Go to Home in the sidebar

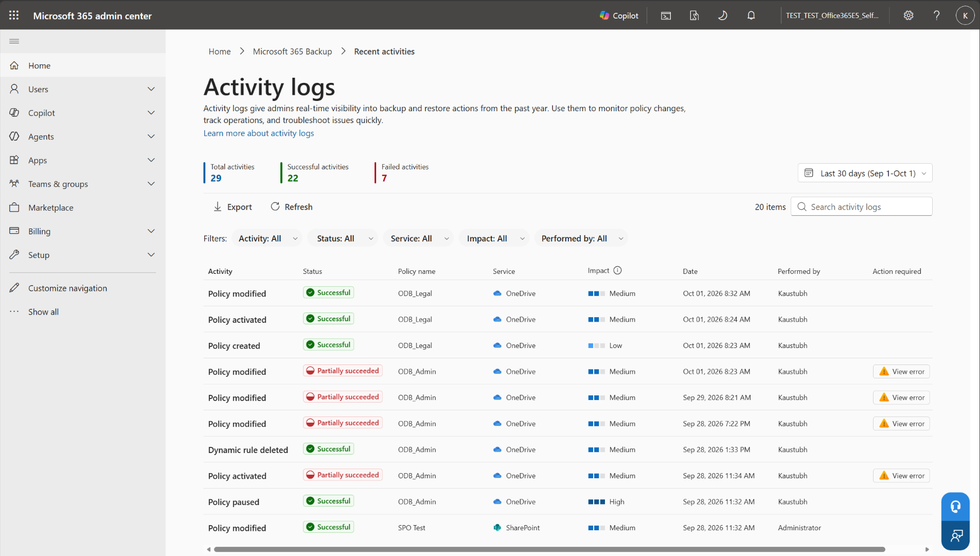[83, 65]
